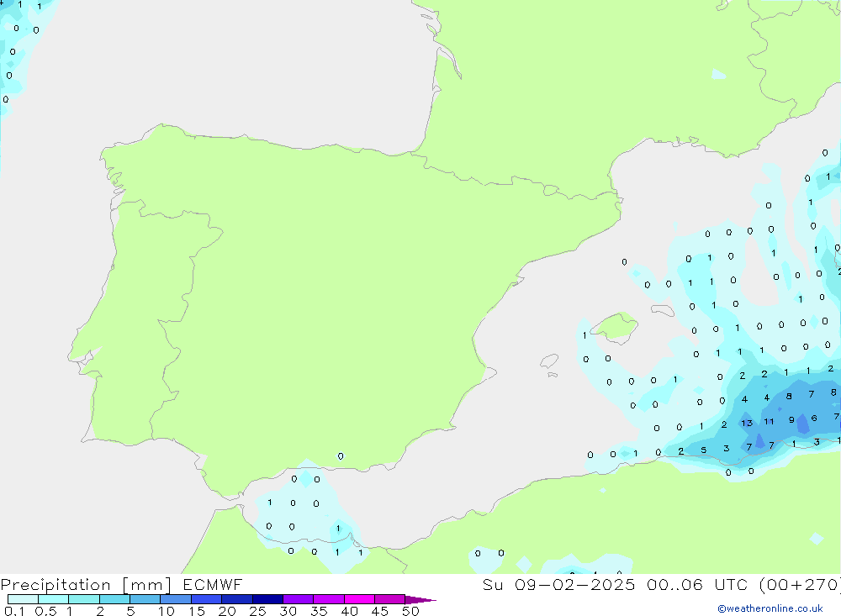Click Ibiza island on the map
Viewport: 841px width, 616px height.
549,361
